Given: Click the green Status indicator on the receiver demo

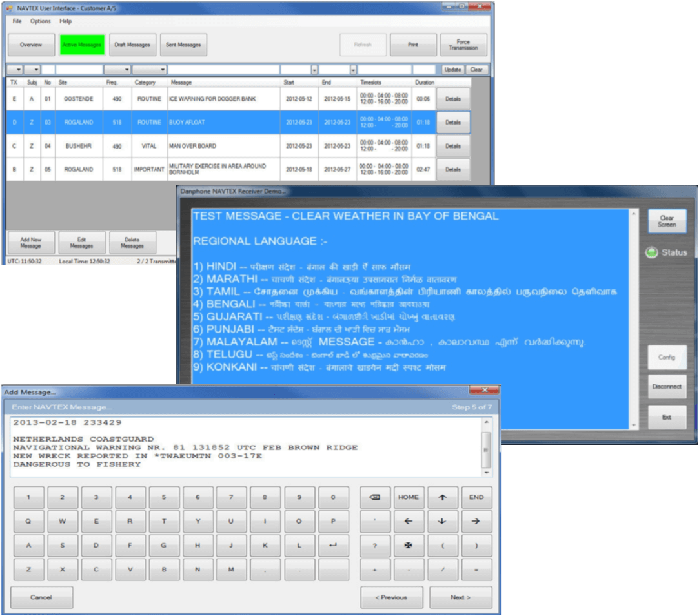Looking at the screenshot, I should 651,252.
